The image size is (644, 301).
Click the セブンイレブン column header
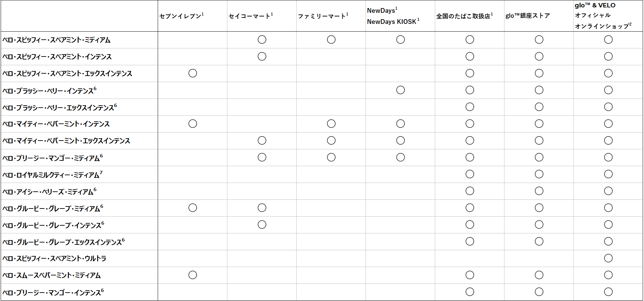[x=181, y=16]
